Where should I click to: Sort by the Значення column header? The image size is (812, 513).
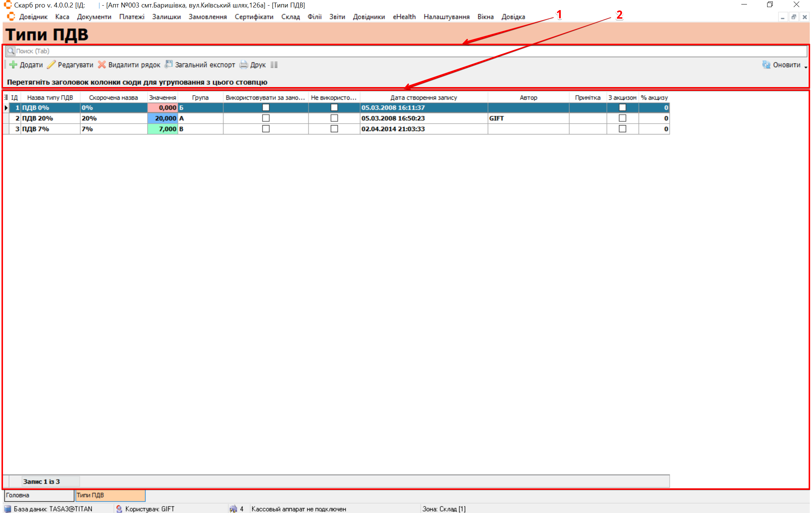162,98
